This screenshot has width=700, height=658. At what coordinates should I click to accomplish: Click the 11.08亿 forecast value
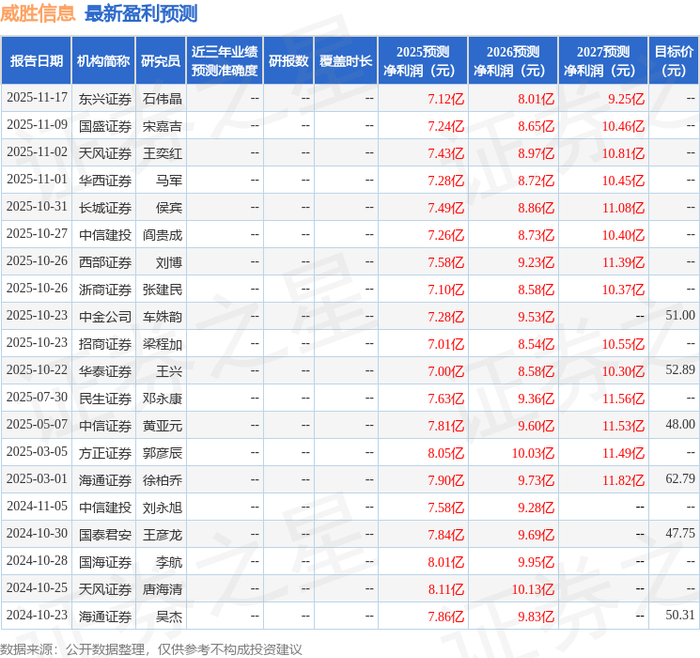tap(623, 208)
